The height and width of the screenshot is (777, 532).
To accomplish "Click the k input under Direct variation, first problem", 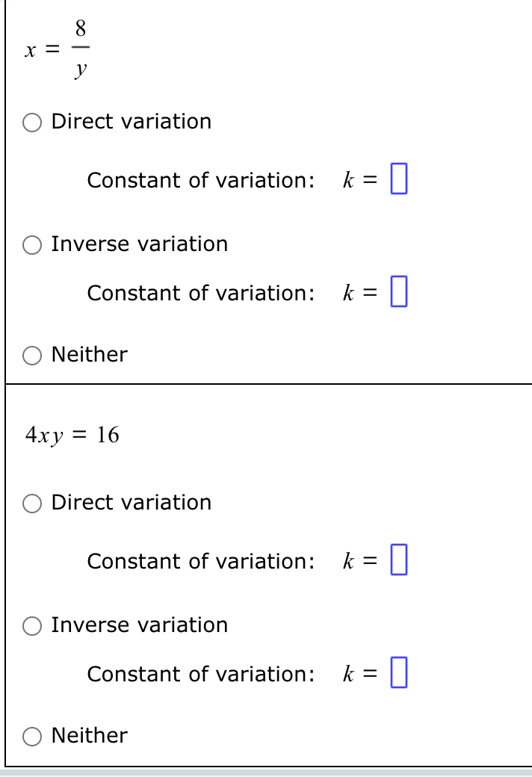I will (x=399, y=178).
